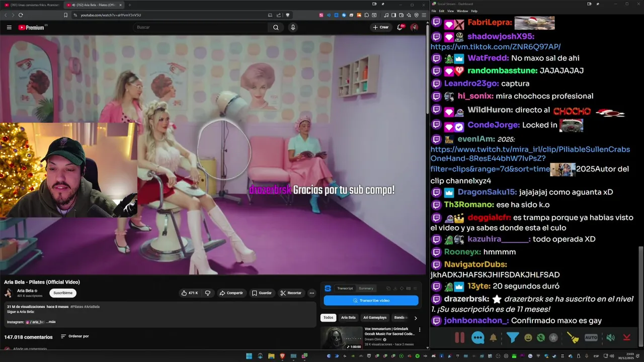Click the search magnifier button on YouTube
The width and height of the screenshot is (644, 362).
click(x=276, y=27)
